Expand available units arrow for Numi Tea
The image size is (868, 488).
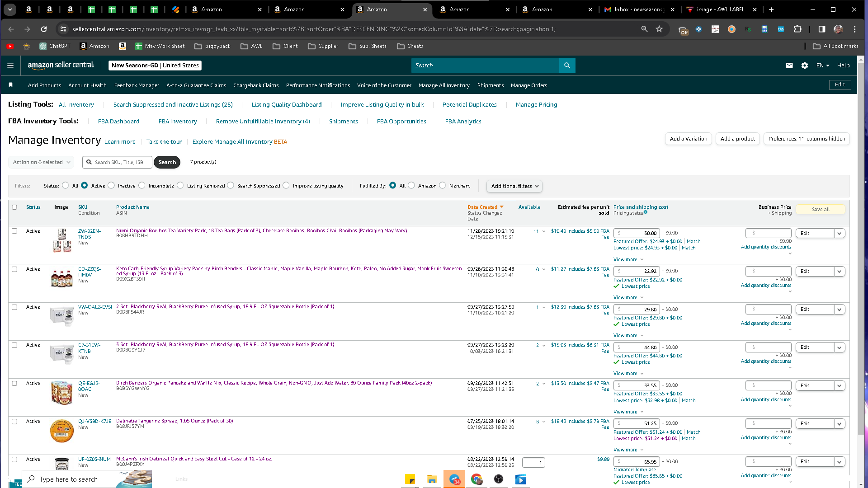click(544, 232)
